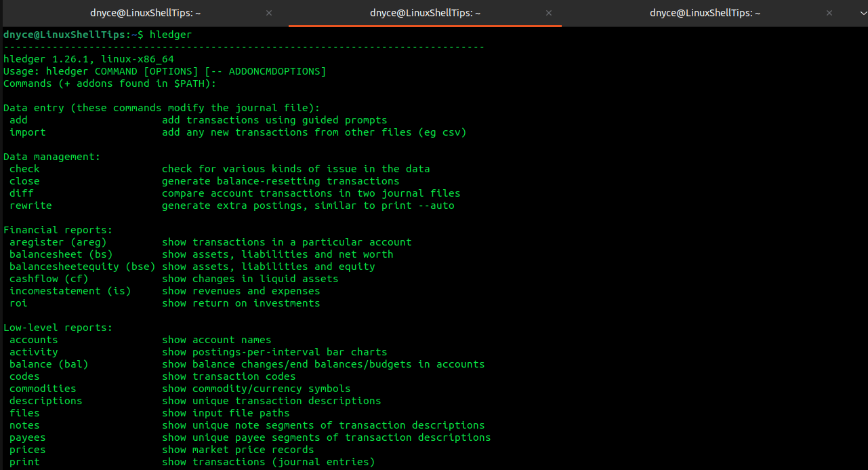Click 'show postings-per-interval bar charts'

tap(274, 352)
